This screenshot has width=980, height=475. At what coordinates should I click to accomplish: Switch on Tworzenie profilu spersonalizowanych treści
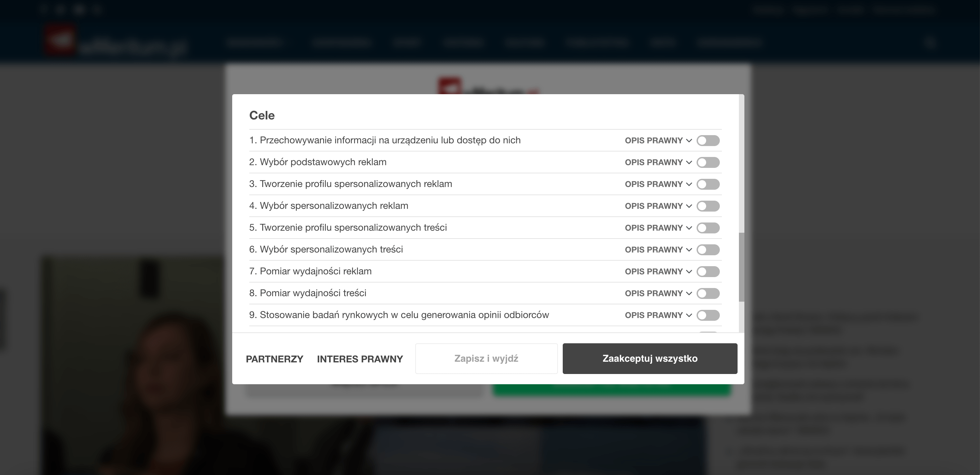tap(708, 228)
